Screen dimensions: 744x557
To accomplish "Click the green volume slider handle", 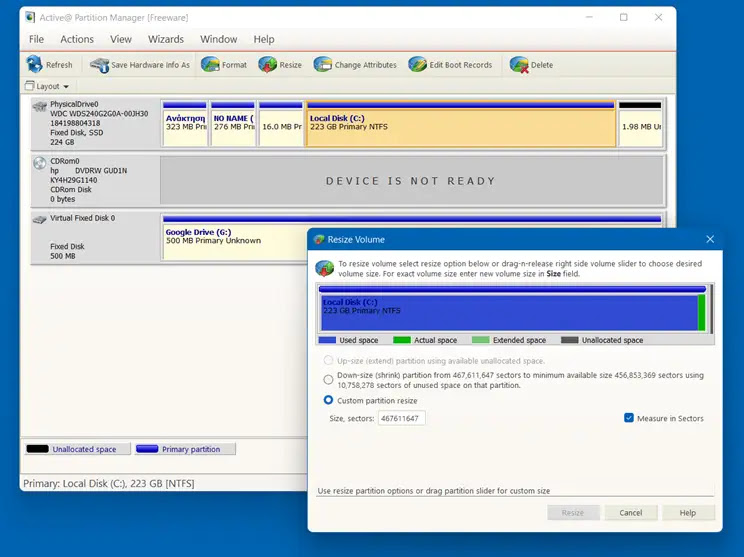I will [x=701, y=313].
